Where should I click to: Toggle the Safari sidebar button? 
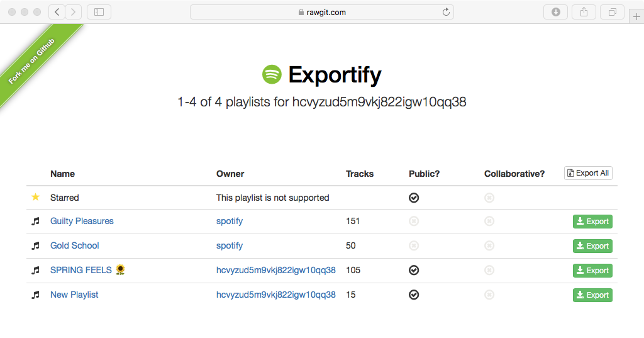click(99, 12)
